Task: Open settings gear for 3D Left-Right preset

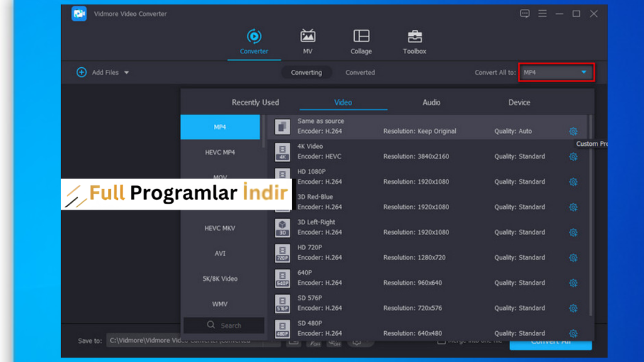Action: 573,233
